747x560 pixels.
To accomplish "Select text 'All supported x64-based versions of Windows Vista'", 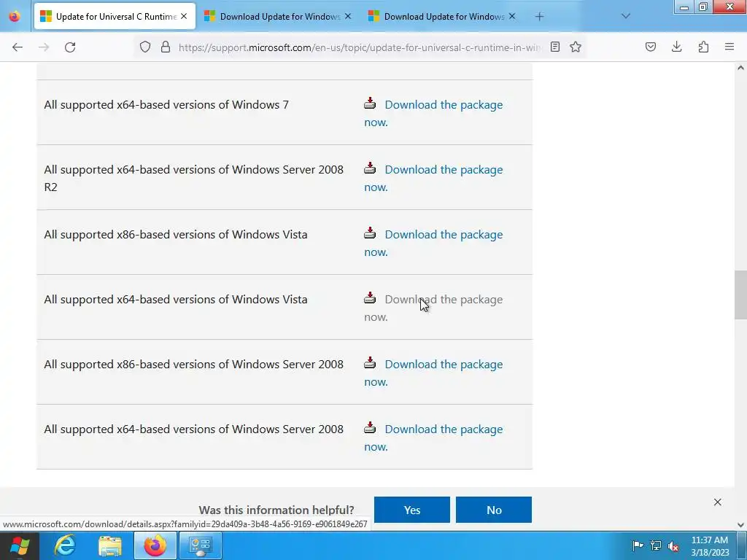I will [176, 300].
